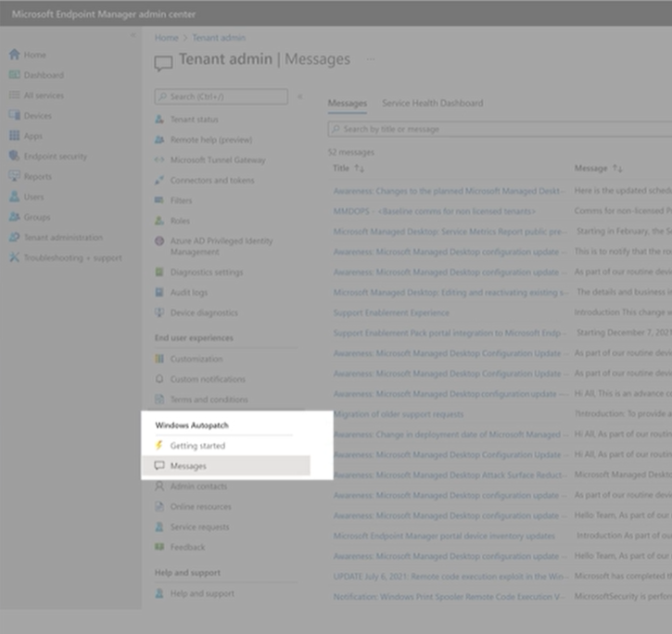Viewport: 672px width, 634px height.
Task: Open Apps grid icon in sidebar
Action: click(14, 136)
